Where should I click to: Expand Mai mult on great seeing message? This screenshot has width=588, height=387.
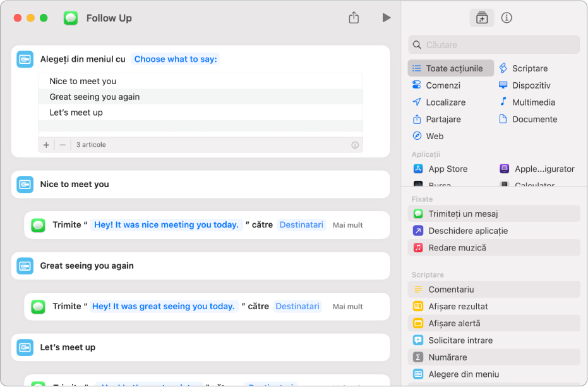[x=347, y=307]
